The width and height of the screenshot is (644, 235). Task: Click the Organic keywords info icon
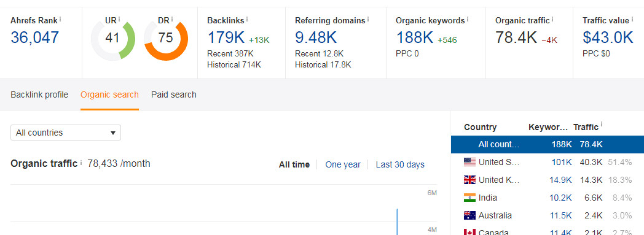[468, 19]
